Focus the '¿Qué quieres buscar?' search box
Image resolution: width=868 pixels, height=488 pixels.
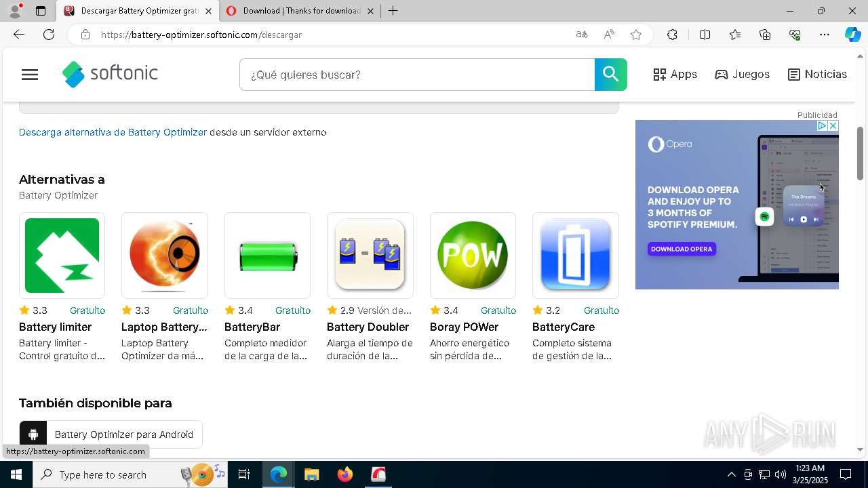point(417,75)
